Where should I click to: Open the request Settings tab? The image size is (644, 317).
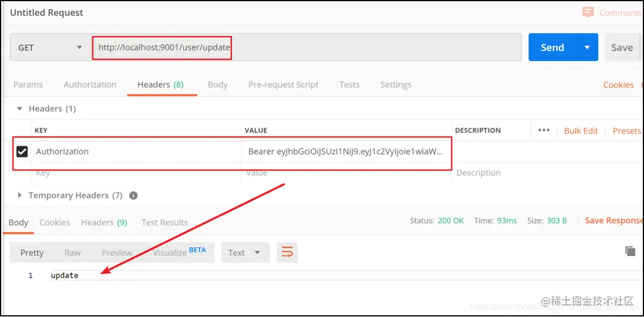pos(396,85)
